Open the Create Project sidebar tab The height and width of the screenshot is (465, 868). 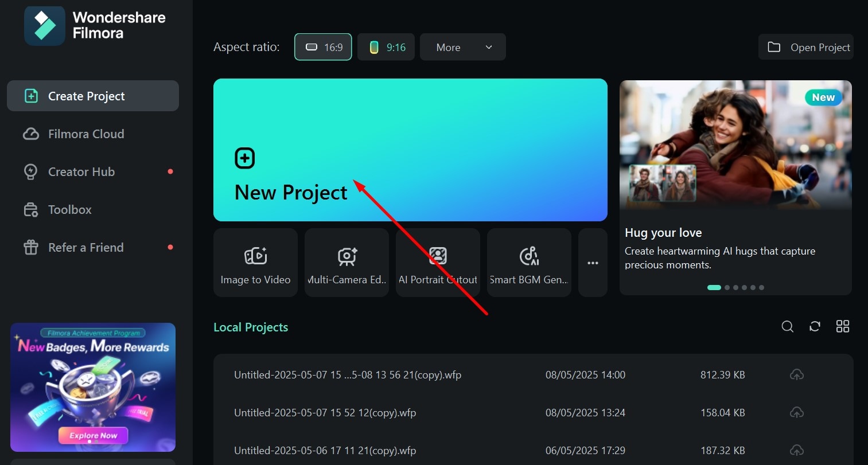pyautogui.click(x=93, y=96)
